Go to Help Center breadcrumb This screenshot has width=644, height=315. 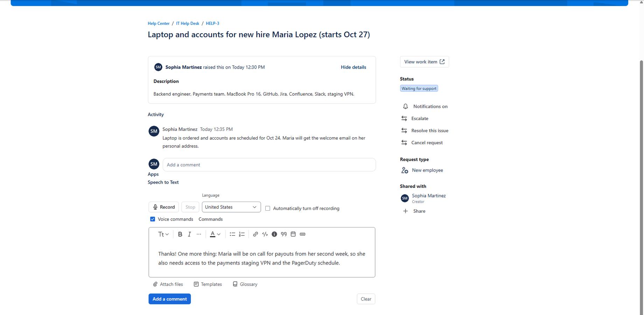point(159,23)
